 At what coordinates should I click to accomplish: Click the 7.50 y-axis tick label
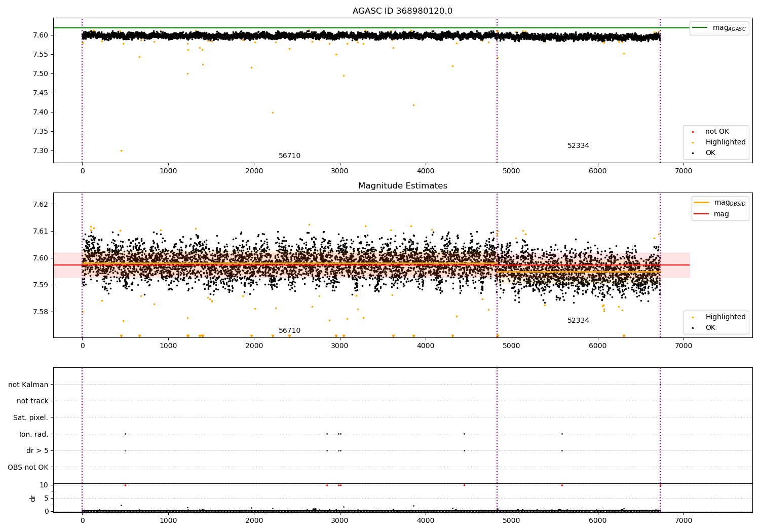tap(40, 73)
